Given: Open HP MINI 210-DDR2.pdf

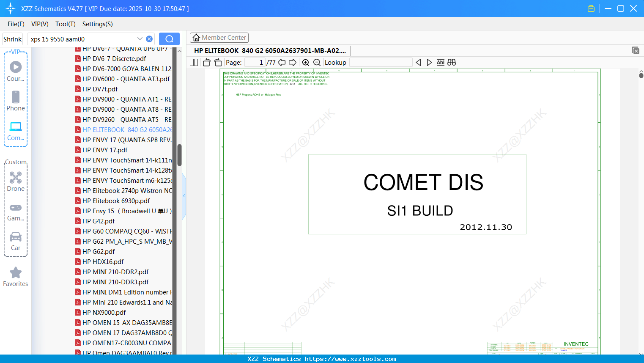Looking at the screenshot, I should [x=112, y=272].
